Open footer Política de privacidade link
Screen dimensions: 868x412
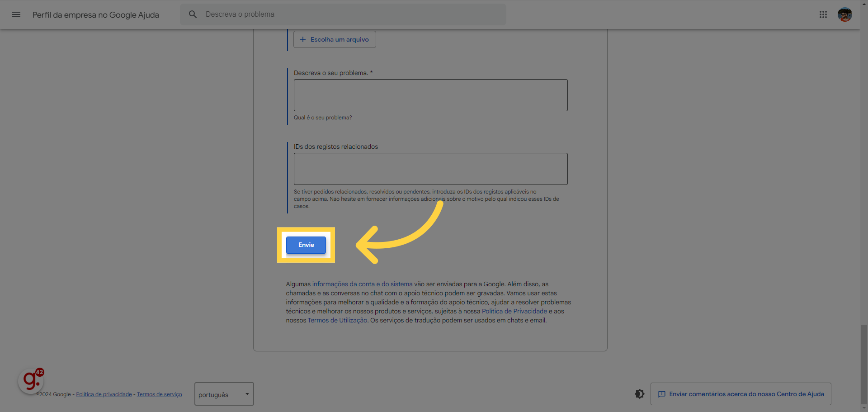(x=104, y=394)
